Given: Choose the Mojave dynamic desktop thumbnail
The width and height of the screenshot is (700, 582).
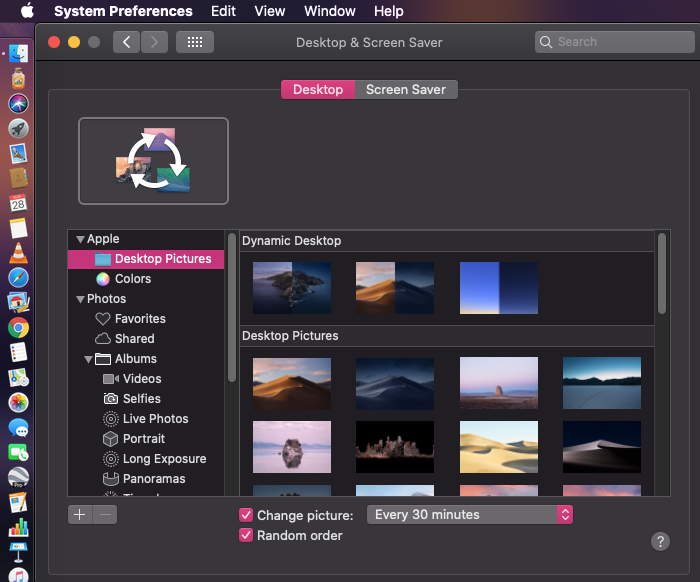Looking at the screenshot, I should coord(395,288).
